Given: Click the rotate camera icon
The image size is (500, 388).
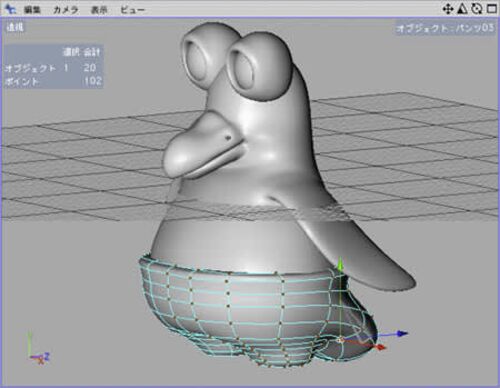Looking at the screenshot, I should tap(477, 9).
